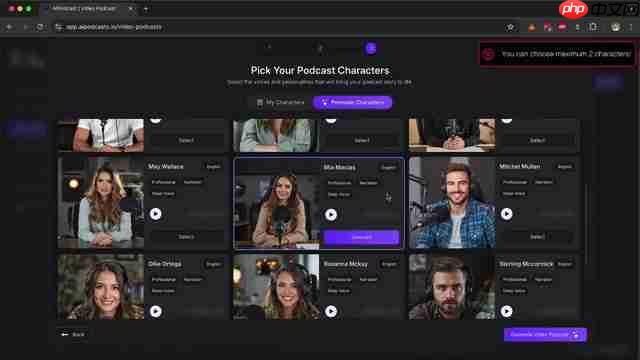Close the video podcast browser tab

pos(131,9)
